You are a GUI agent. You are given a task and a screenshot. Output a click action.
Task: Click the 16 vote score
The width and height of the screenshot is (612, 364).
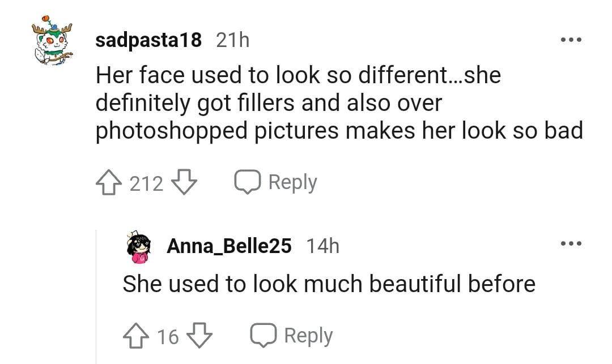168,337
